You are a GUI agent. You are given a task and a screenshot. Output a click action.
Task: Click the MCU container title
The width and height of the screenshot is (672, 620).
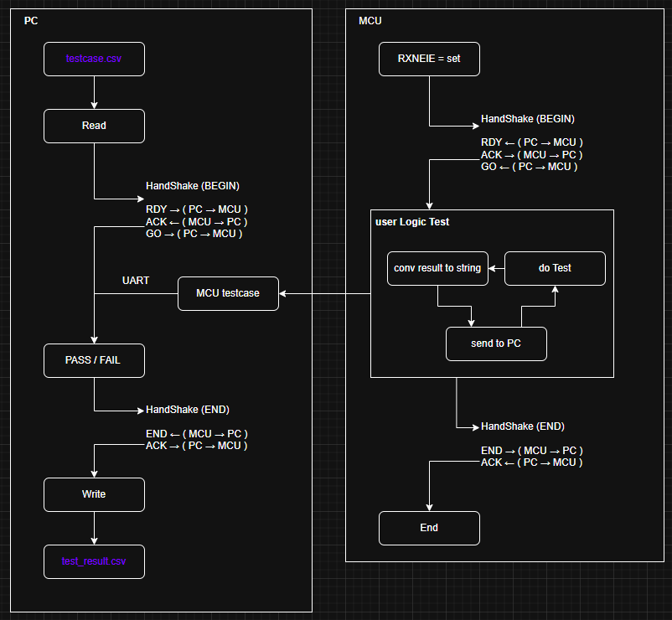click(370, 21)
